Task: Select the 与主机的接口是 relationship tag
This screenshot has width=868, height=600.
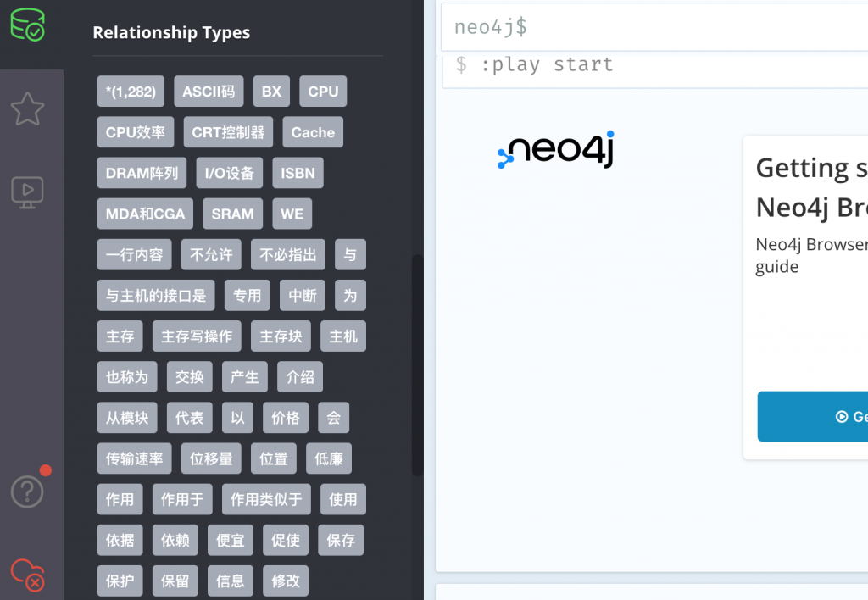Action: (x=156, y=296)
